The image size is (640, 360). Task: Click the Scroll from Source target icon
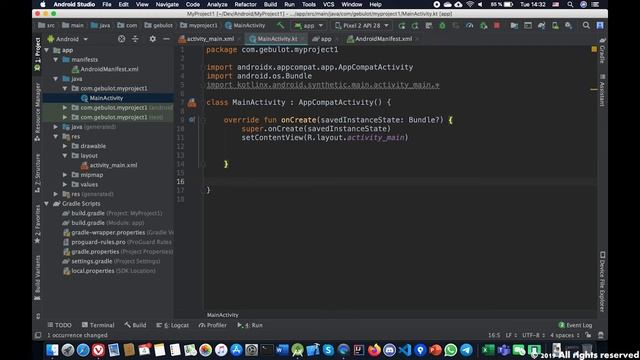click(122, 39)
